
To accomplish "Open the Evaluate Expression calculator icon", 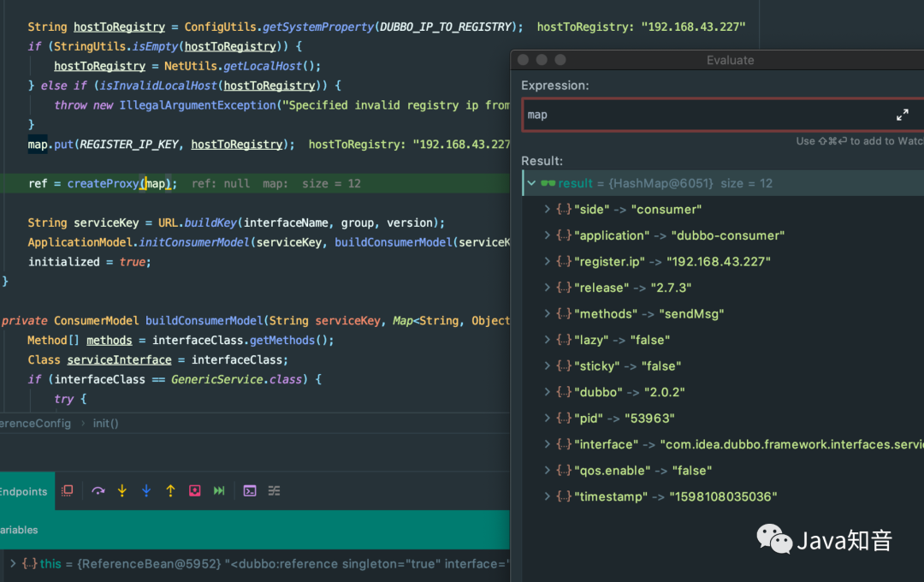I will (x=250, y=490).
